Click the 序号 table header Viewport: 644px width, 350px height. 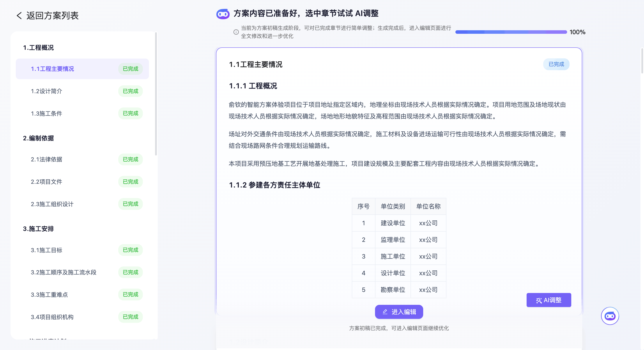pos(363,207)
